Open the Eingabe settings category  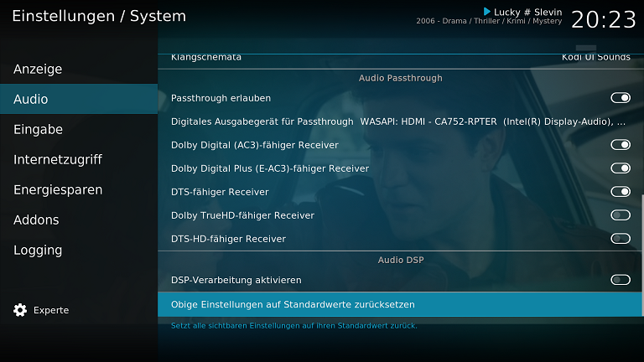coord(79,129)
